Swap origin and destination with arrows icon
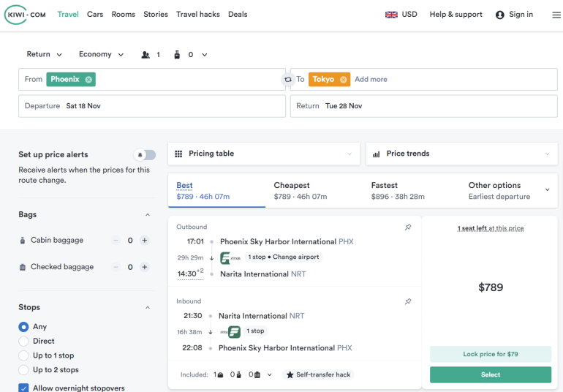The image size is (563, 392). pos(288,80)
